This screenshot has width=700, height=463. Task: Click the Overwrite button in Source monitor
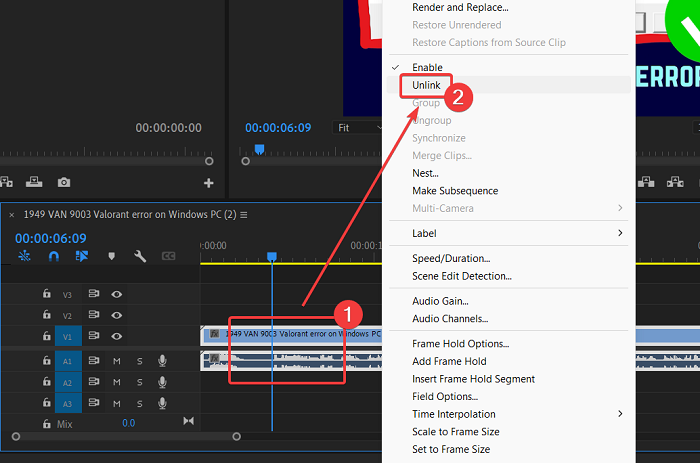coord(34,182)
